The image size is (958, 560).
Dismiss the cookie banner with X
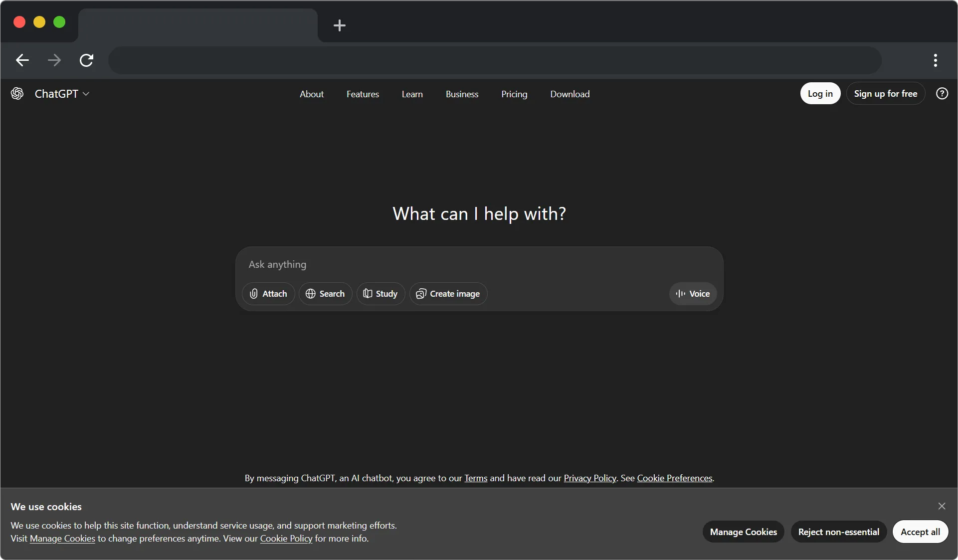[942, 506]
